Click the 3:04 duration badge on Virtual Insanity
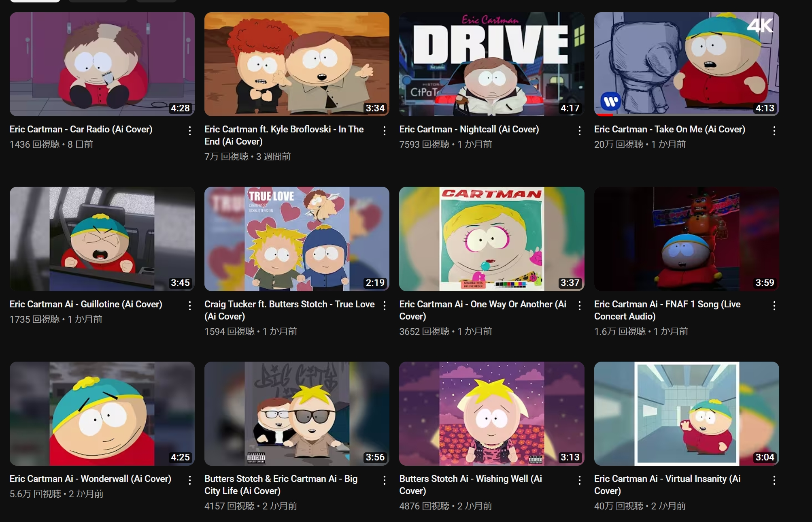The width and height of the screenshot is (812, 522). point(765,457)
